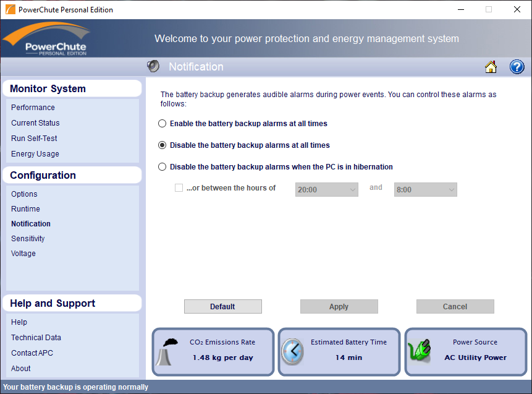Click the Configuration section header
The image size is (532, 394).
click(72, 175)
